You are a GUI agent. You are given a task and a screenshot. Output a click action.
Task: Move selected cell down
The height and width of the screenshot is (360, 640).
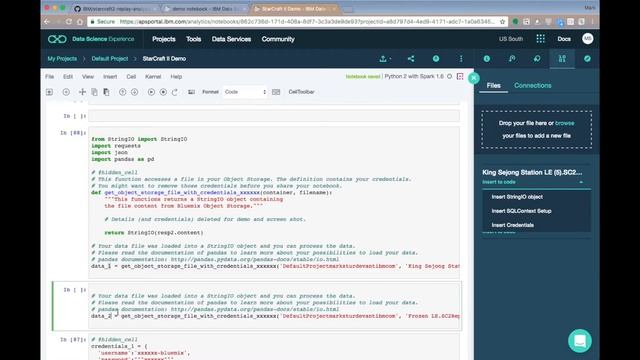[x=134, y=92]
